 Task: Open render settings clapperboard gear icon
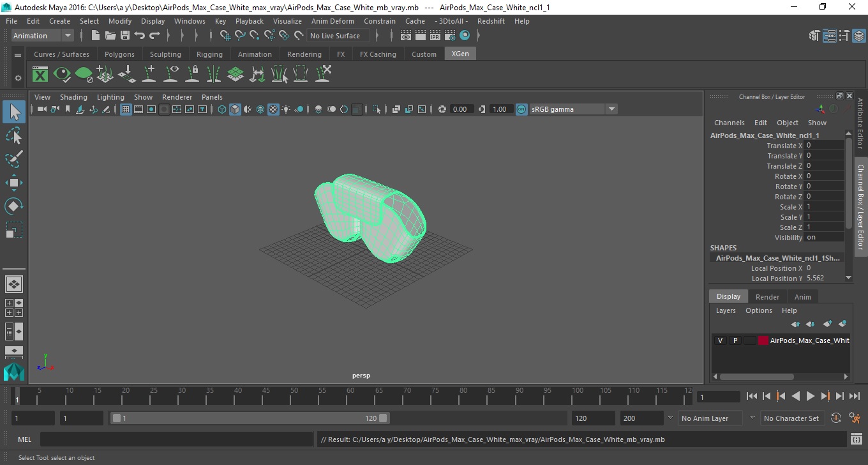(451, 36)
